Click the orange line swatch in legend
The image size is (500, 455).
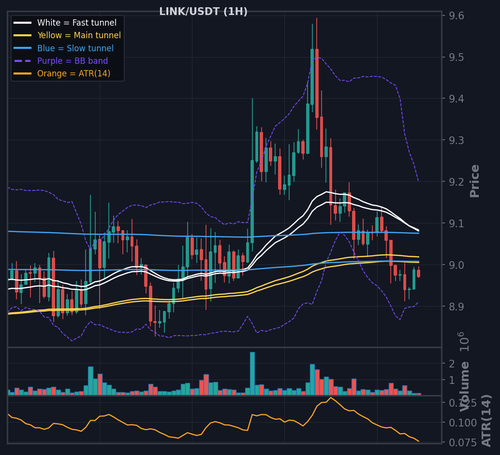(x=22, y=73)
